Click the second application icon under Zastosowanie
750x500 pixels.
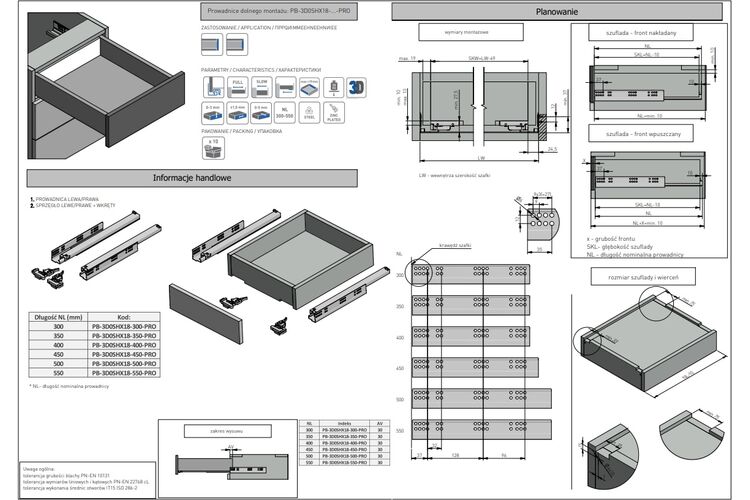tap(237, 45)
